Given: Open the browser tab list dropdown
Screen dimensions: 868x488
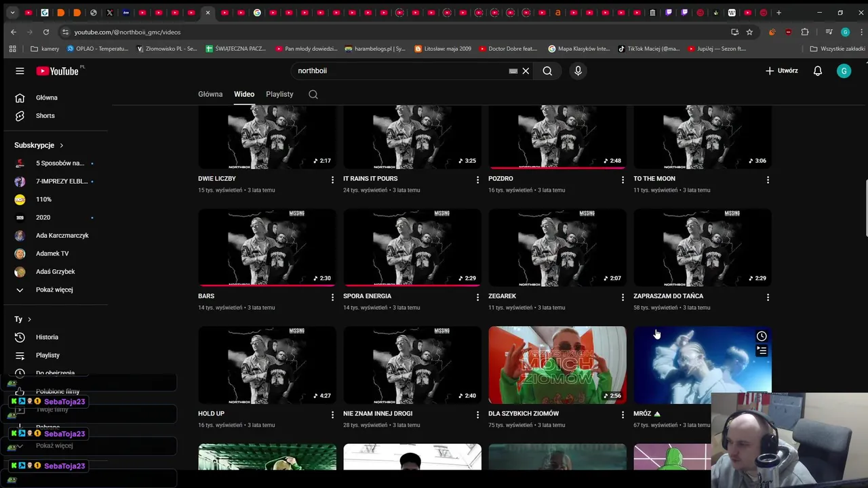Looking at the screenshot, I should point(12,12).
